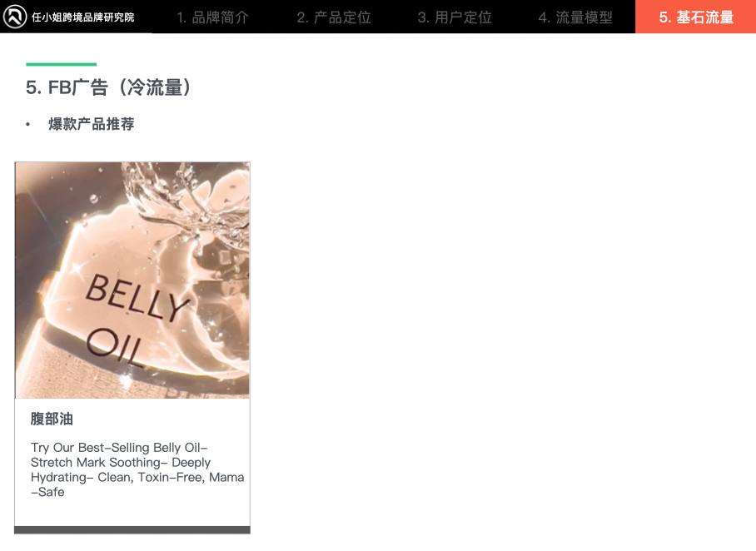Click the dark bar below the product card

tap(132, 530)
